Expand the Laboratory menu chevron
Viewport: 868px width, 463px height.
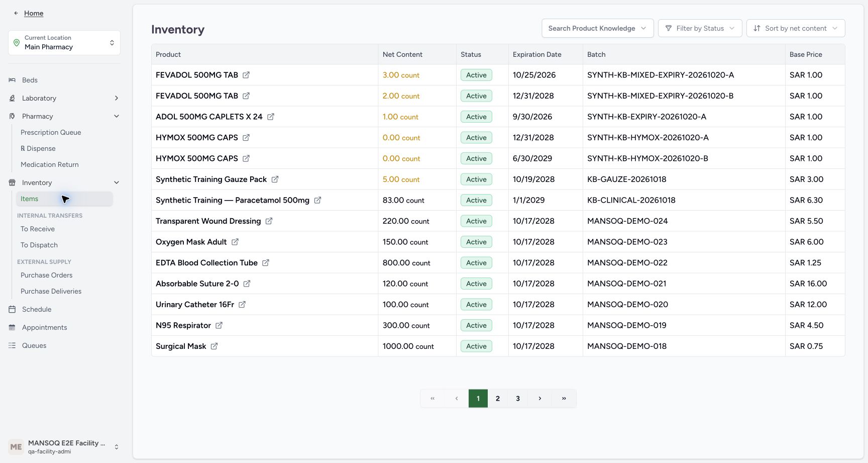coord(117,98)
